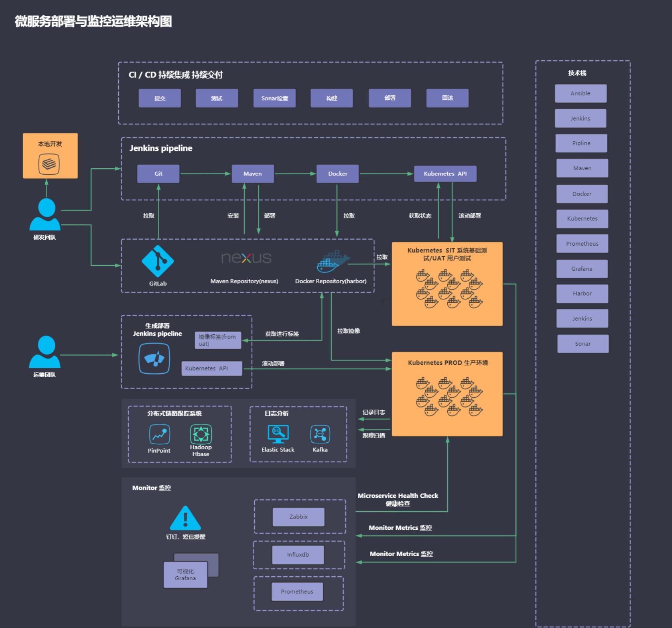Select the 研发团队 person icon
Image resolution: width=672 pixels, height=628 pixels.
(x=45, y=214)
